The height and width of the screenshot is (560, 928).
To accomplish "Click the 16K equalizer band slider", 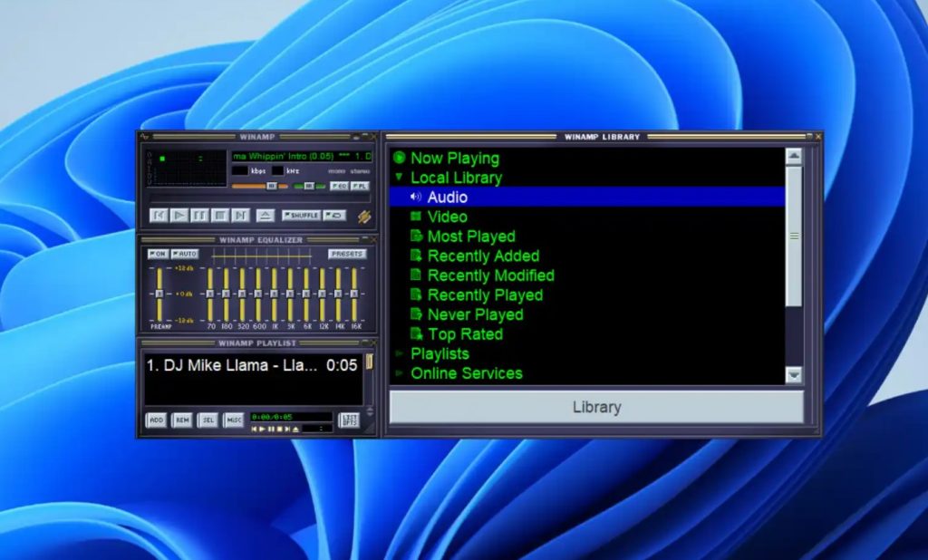I will [x=354, y=294].
